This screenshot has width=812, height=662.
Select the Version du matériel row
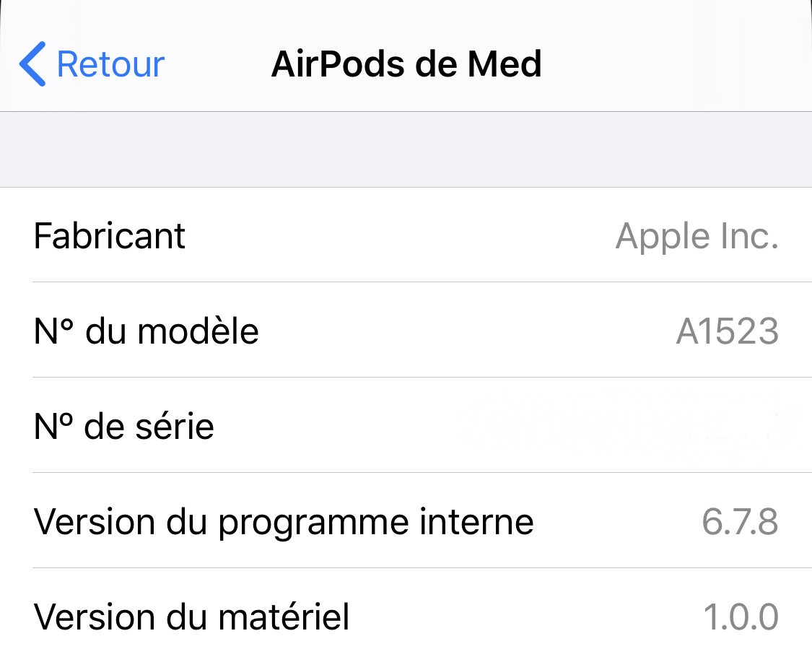(406, 617)
